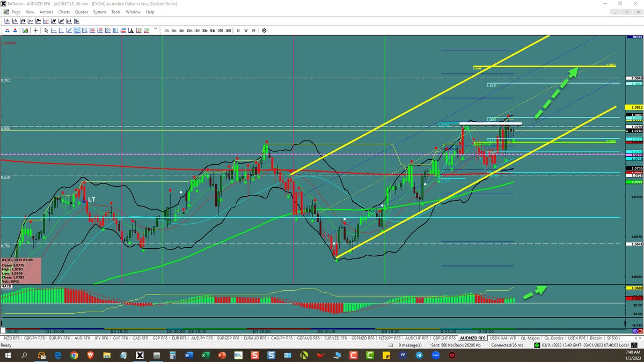Open Telegram from the taskbar
This screenshot has height=362, width=644.
(419, 356)
